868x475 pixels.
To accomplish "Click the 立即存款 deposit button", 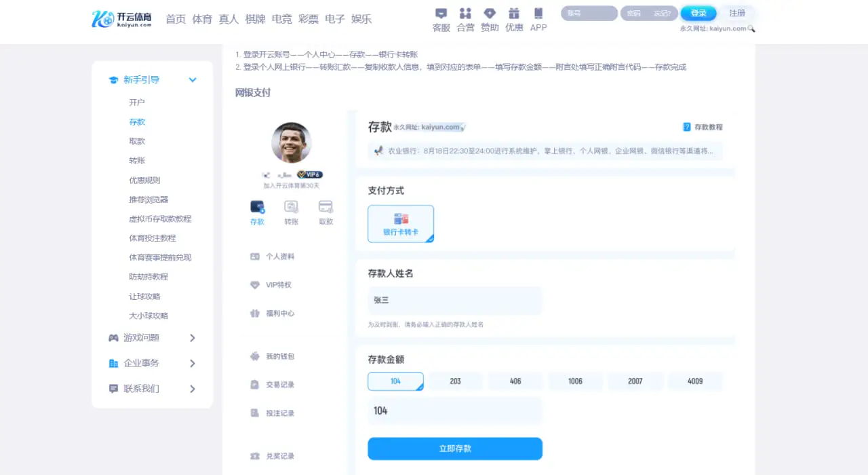I will click(454, 449).
